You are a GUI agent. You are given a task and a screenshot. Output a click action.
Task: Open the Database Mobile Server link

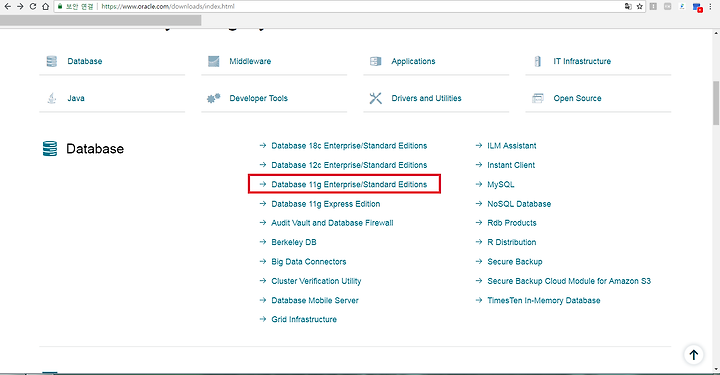tap(315, 300)
